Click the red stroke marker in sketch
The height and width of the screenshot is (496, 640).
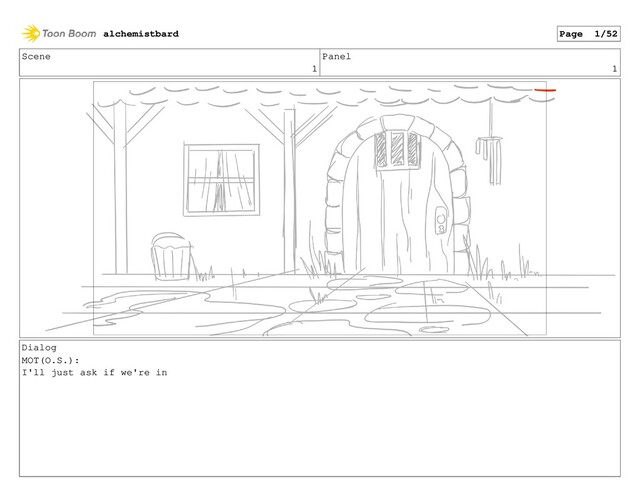click(x=545, y=90)
